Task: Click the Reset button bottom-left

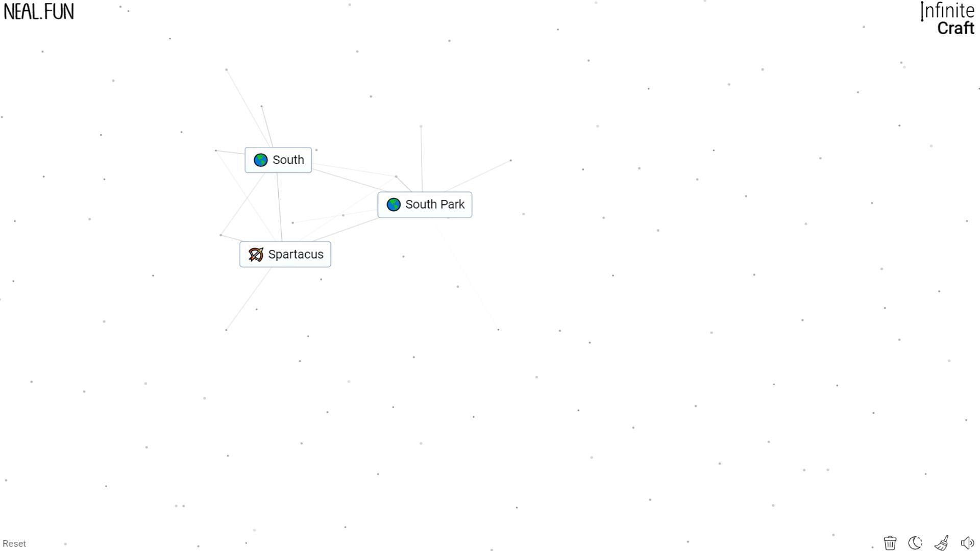Action: tap(14, 543)
